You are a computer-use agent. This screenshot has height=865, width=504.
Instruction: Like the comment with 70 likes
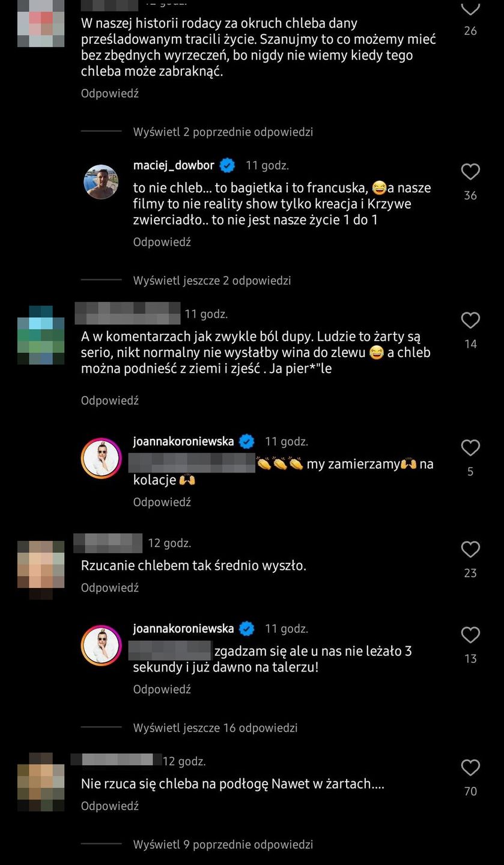[x=470, y=768]
